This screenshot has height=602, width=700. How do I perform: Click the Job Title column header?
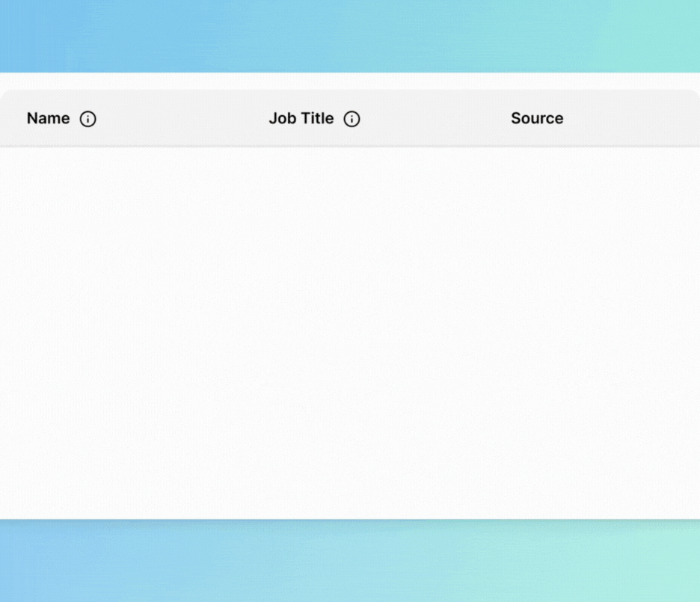click(x=301, y=118)
